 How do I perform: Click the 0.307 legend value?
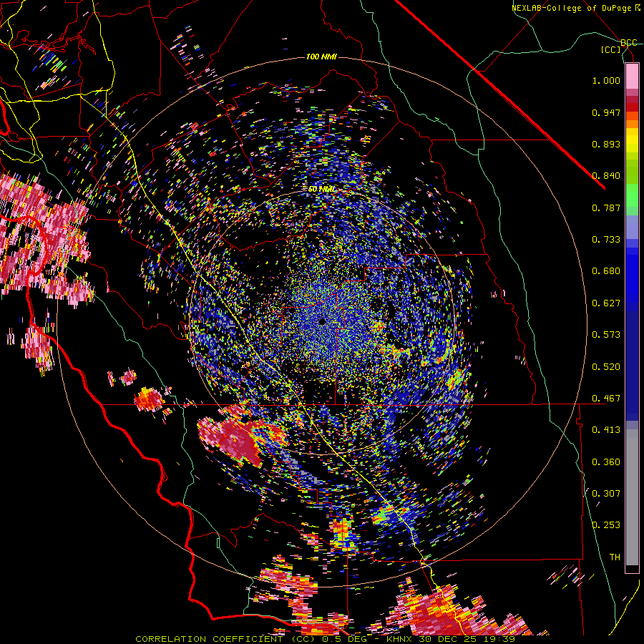[x=606, y=494]
